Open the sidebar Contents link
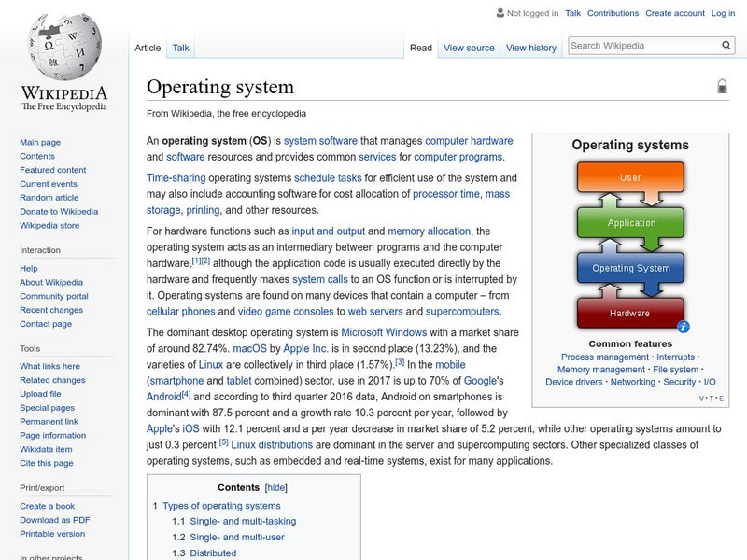Viewport: 747px width, 560px height. (x=37, y=156)
